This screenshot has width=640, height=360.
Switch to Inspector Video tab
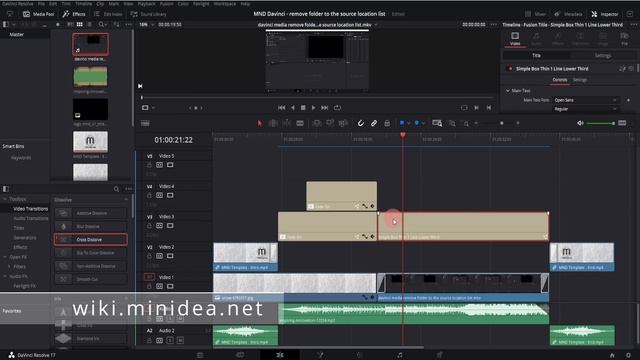pos(515,39)
